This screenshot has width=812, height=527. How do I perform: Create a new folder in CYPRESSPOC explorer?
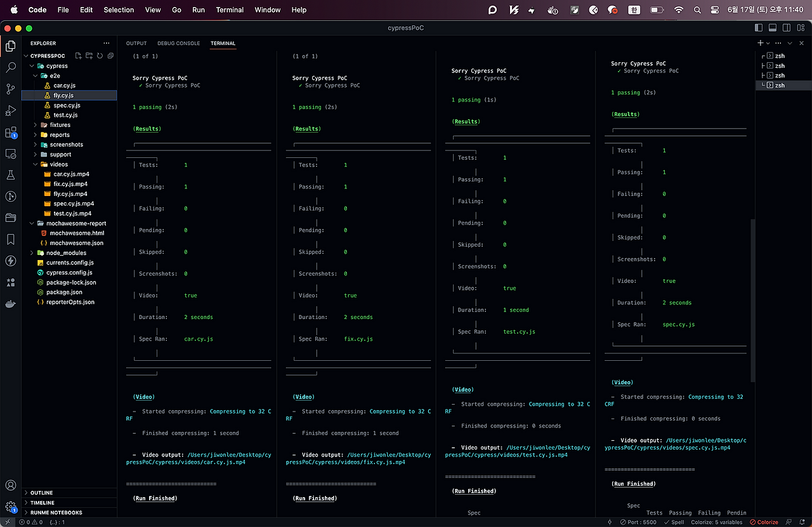click(x=89, y=56)
